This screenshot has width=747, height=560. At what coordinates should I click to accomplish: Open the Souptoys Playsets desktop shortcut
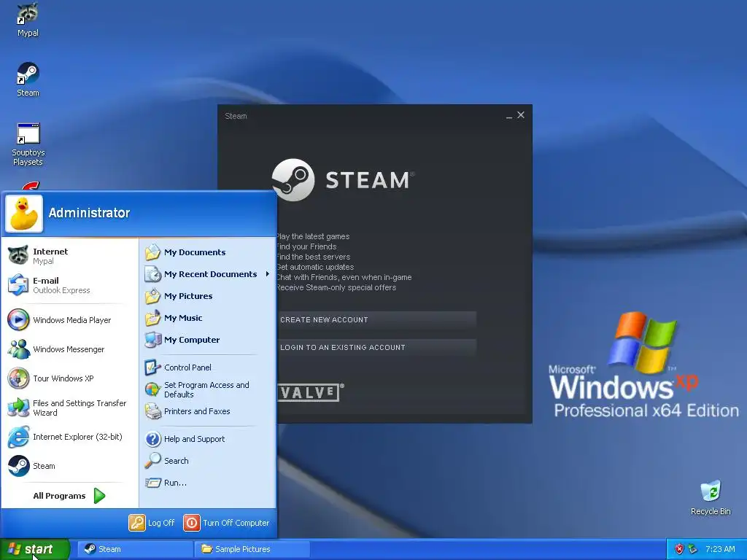(x=28, y=144)
